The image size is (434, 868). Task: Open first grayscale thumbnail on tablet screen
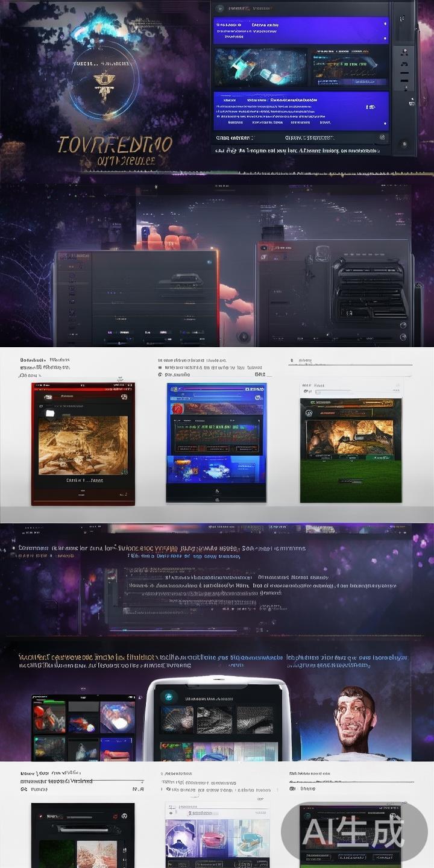(177, 719)
